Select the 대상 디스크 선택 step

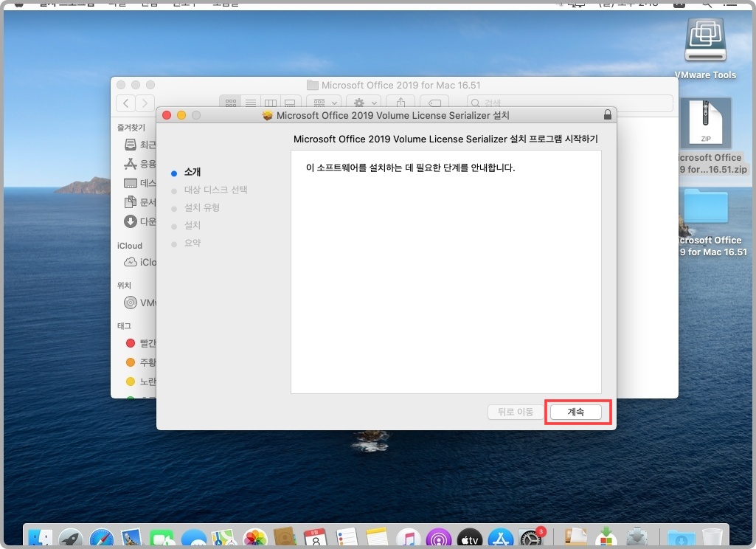[x=215, y=190]
